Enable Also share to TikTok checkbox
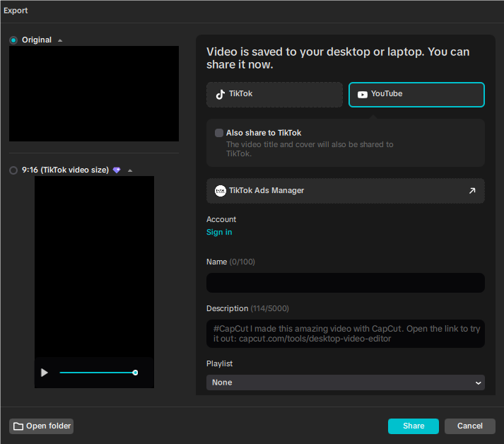Viewport: 504px width, 444px height. tap(219, 133)
